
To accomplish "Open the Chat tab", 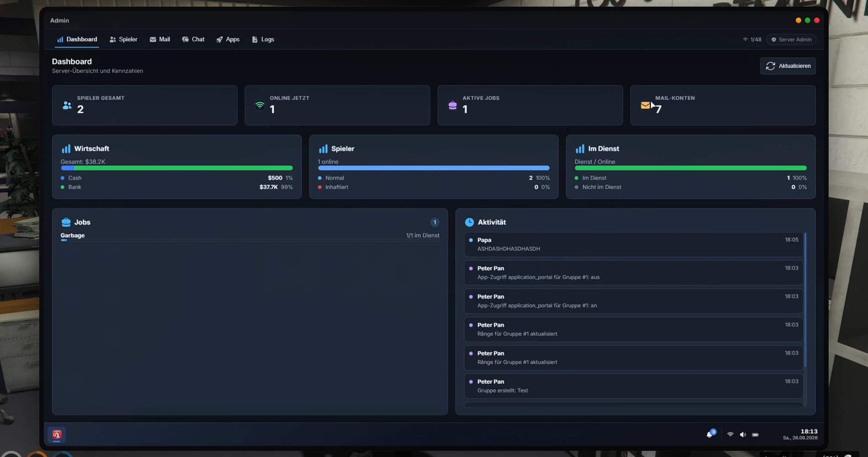I will 193,39.
